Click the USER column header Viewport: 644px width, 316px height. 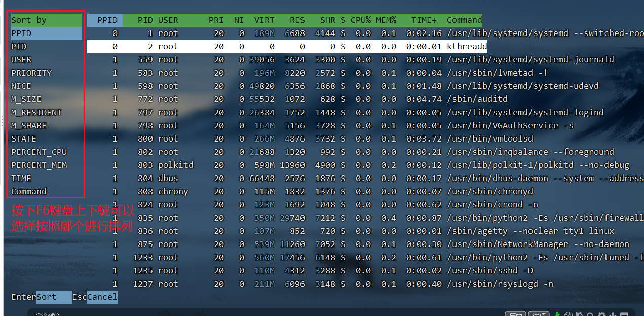point(168,20)
